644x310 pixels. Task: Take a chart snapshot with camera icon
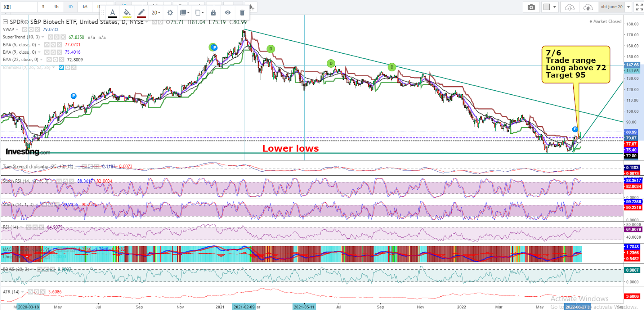coord(531,7)
